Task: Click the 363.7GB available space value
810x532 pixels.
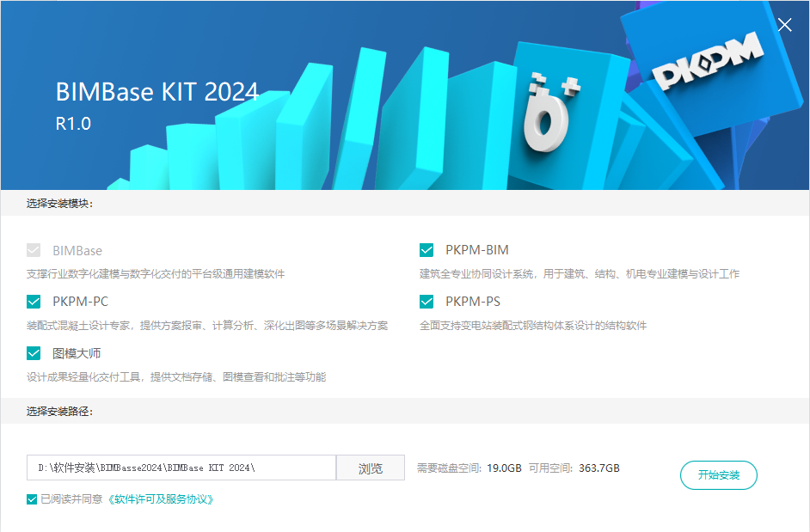Action: (x=598, y=468)
